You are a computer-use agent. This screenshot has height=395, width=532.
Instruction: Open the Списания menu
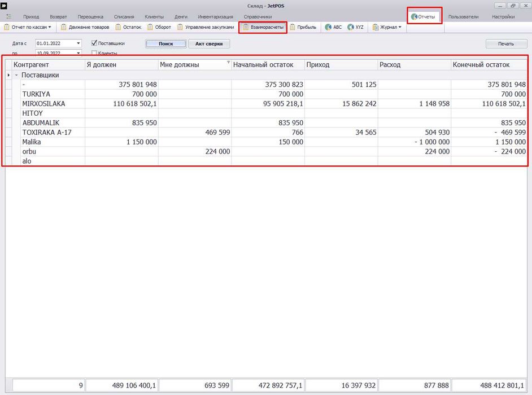point(124,16)
